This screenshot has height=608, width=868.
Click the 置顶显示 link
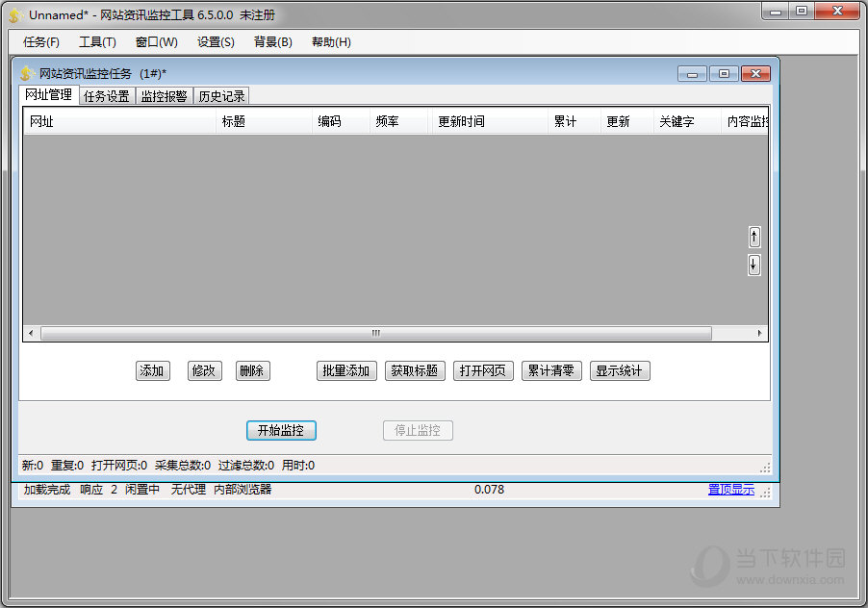click(x=730, y=489)
